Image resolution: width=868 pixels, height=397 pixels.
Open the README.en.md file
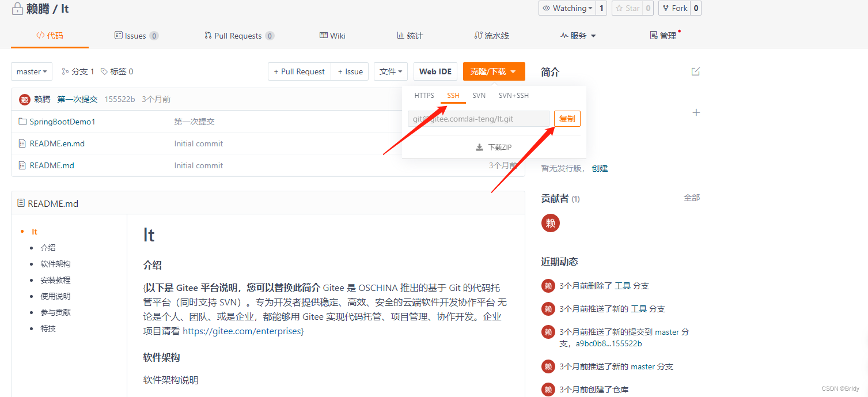[57, 143]
